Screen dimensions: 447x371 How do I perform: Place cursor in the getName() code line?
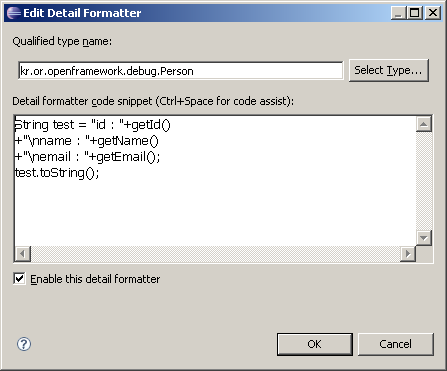point(87,141)
